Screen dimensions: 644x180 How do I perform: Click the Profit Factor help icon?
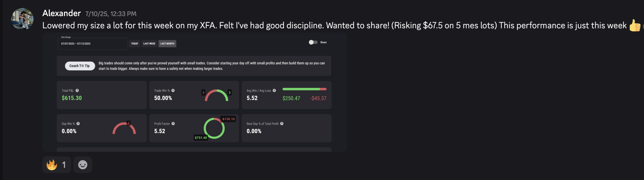tap(173, 124)
